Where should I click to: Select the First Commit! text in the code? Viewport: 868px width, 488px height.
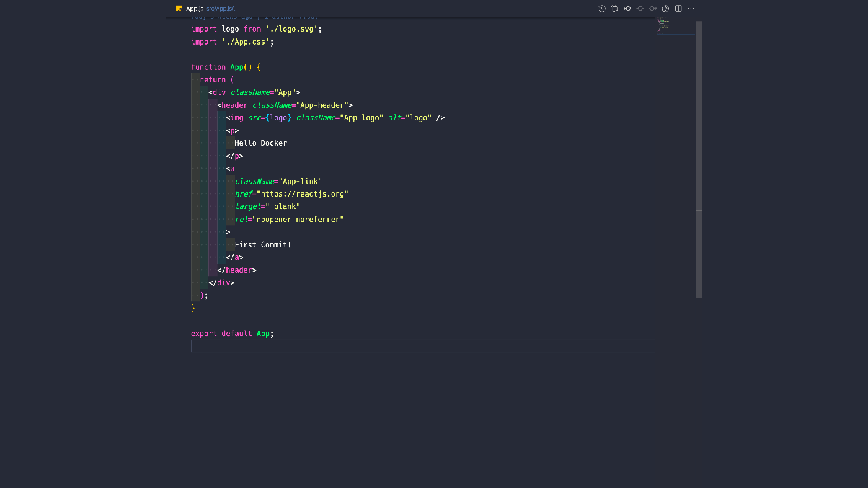tap(262, 244)
